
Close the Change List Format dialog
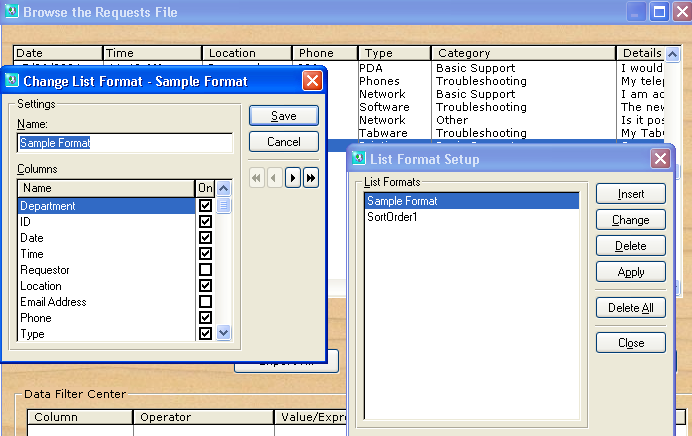[x=312, y=81]
